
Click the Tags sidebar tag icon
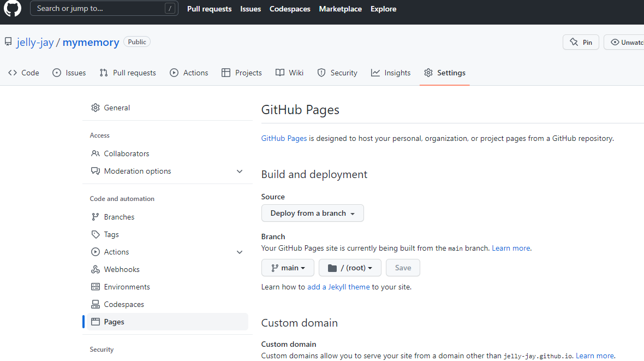click(x=96, y=234)
